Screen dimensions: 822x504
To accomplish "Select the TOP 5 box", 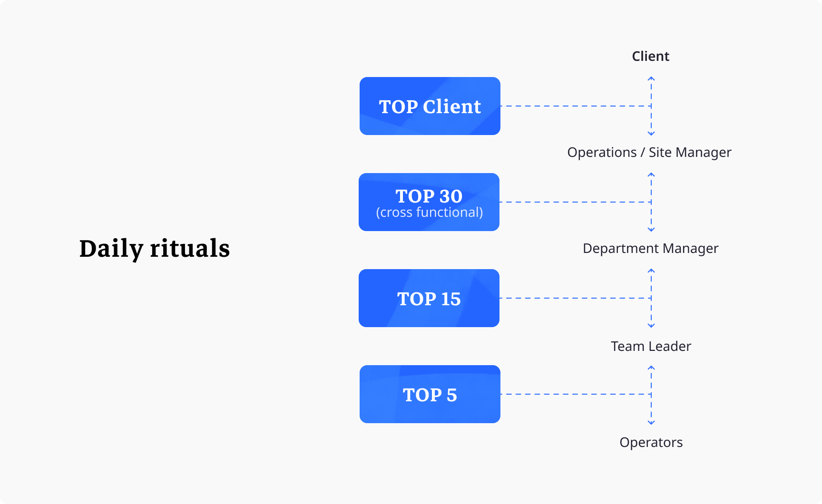I will 430,394.
